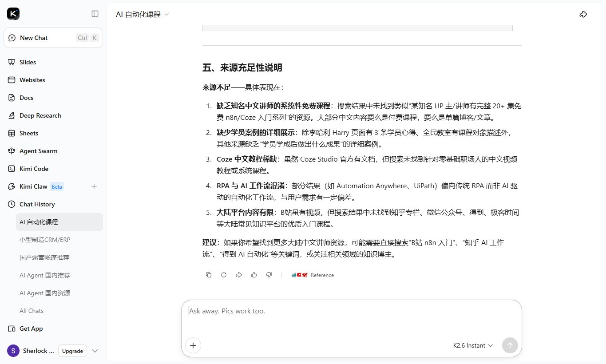Dislike the response with thumbs down
606x364 pixels.
pyautogui.click(x=269, y=275)
